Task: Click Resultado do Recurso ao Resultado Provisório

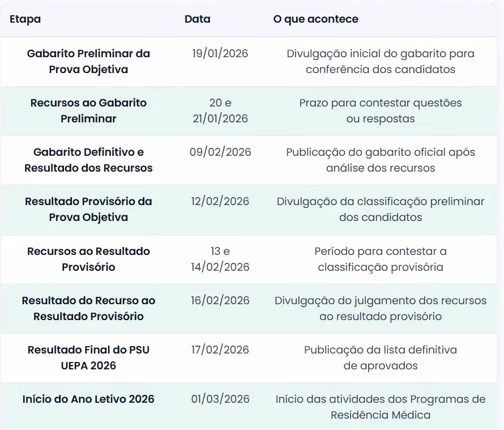Action: 88,308
